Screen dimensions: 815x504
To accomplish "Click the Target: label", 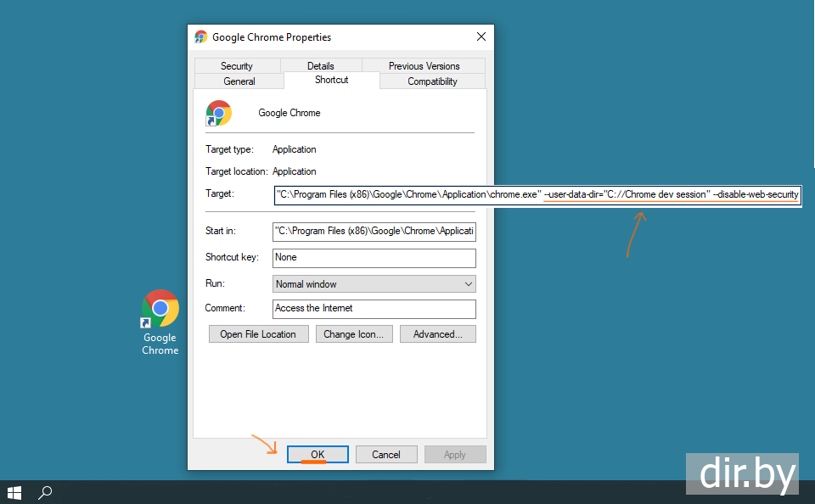I will click(x=220, y=193).
